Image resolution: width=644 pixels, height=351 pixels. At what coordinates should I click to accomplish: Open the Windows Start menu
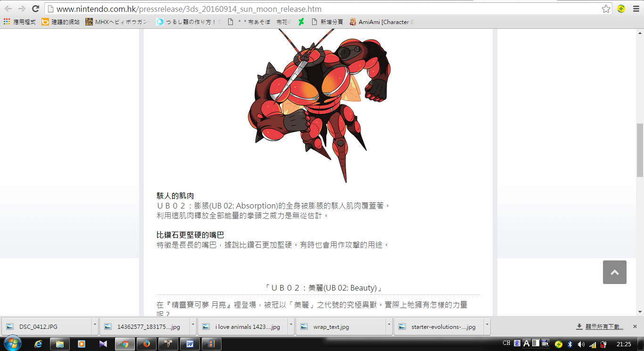point(12,343)
